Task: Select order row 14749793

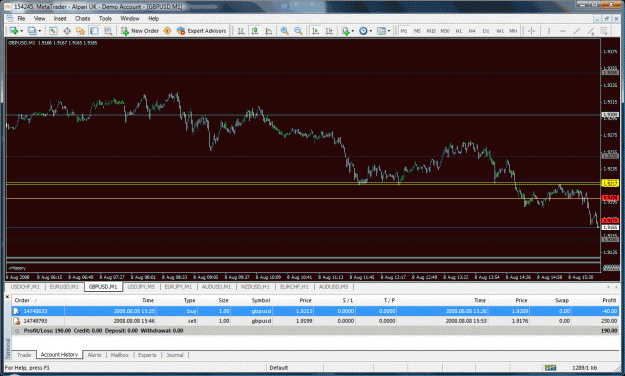Action: click(315, 321)
